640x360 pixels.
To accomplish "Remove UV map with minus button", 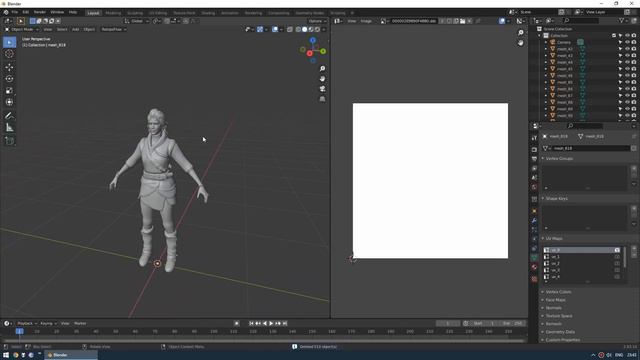I will (x=634, y=255).
